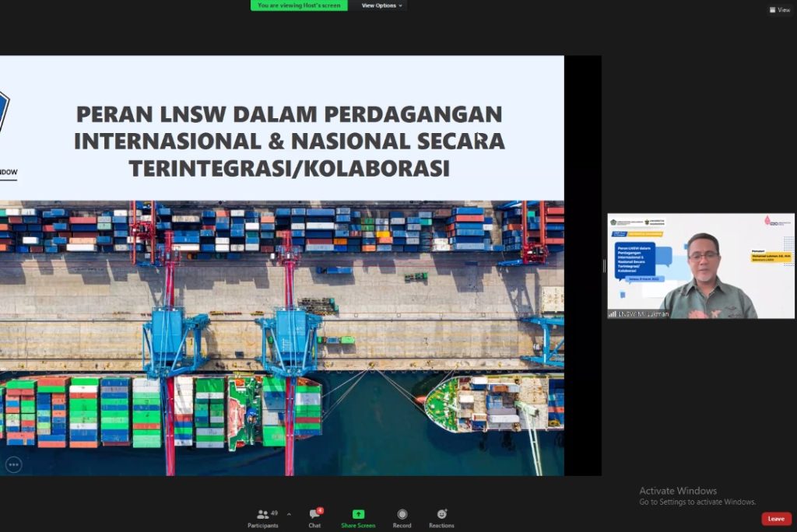Click the 'You are viewing Host's screen' banner
Viewport: 797px width, 532px height.
[x=300, y=5]
